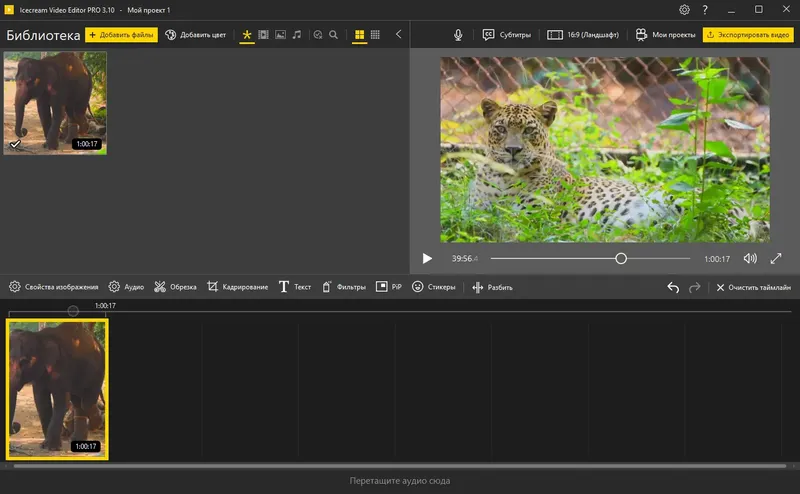
Task: Filter library by video files icon
Action: point(263,34)
